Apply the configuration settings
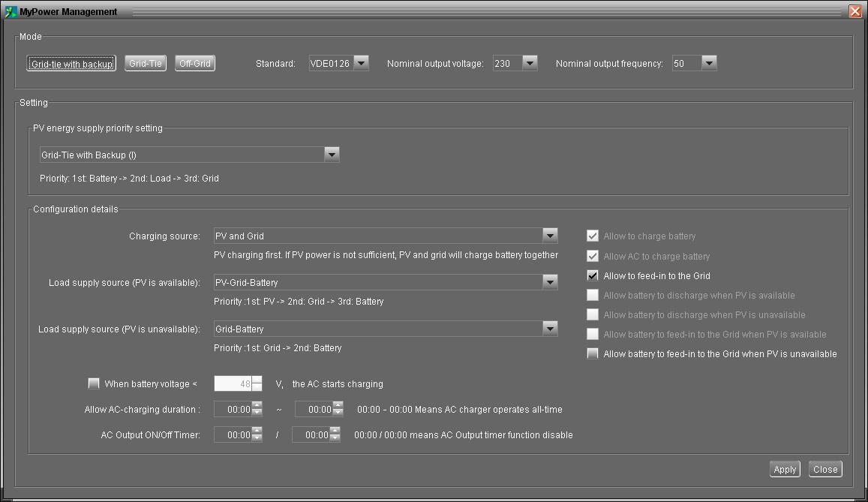Screen dimensions: 868x502 (x=785, y=469)
